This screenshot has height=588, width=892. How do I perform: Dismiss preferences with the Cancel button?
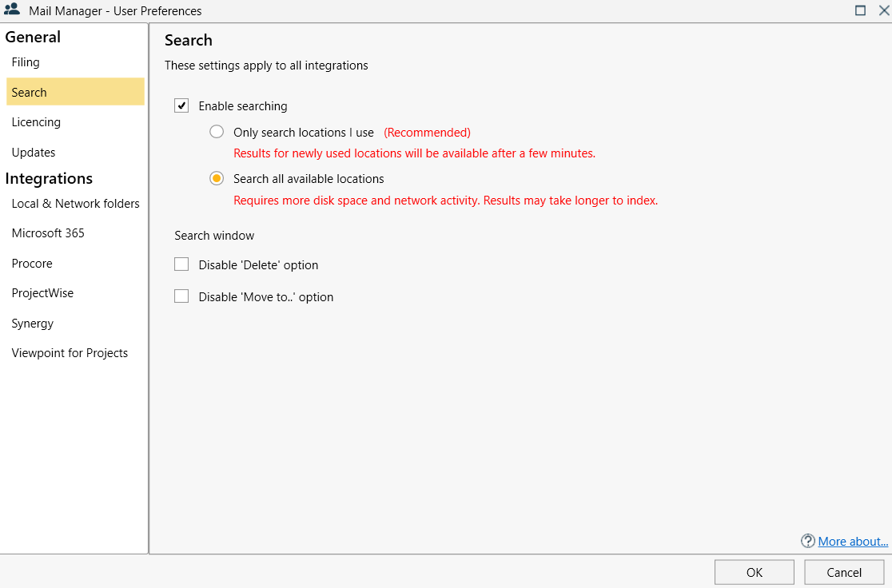click(844, 571)
